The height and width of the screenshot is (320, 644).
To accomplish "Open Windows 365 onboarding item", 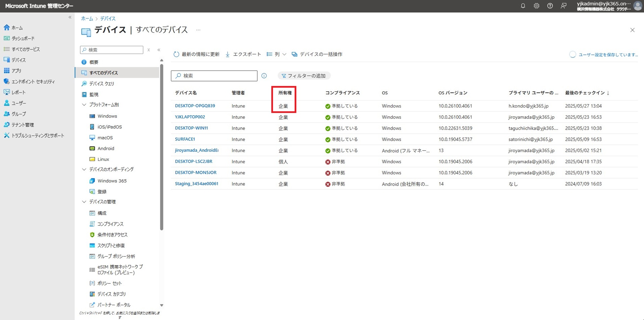I will pos(112,181).
